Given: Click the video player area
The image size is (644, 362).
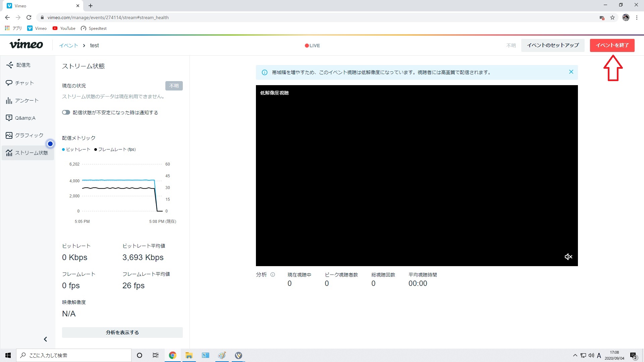Looking at the screenshot, I should pos(417,176).
